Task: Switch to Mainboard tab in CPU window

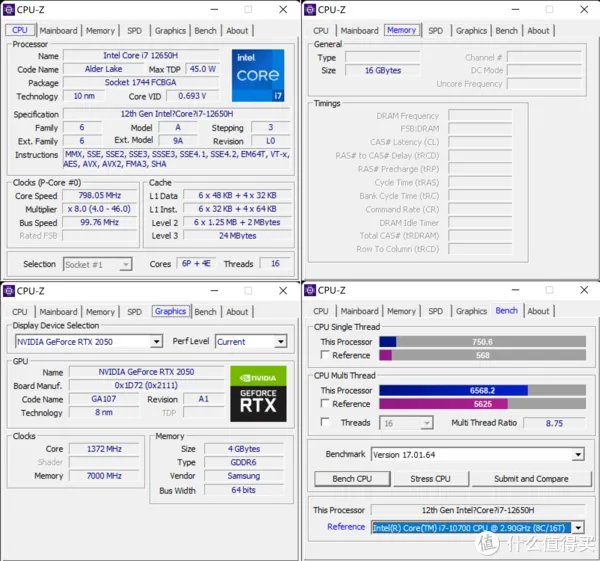Action: (58, 31)
